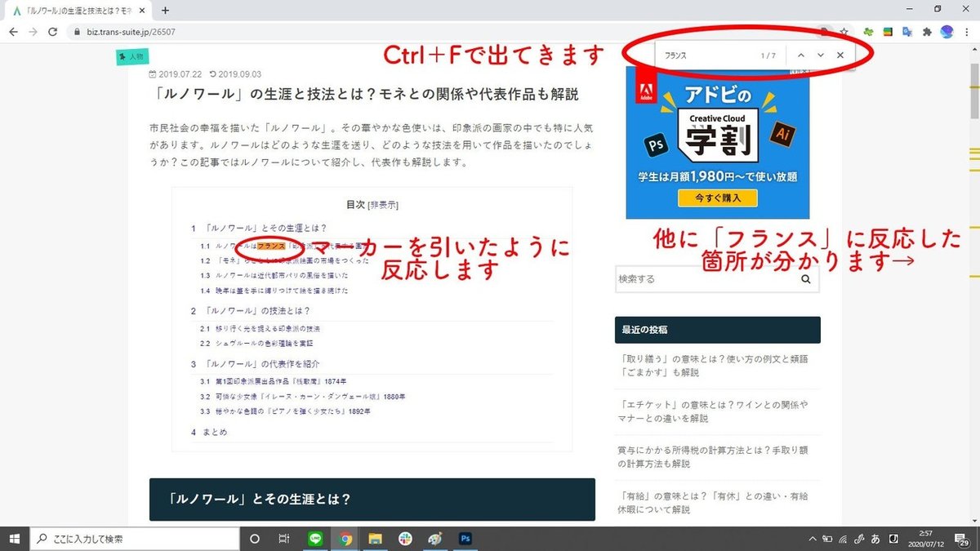Open LINE from the taskbar

[315, 539]
